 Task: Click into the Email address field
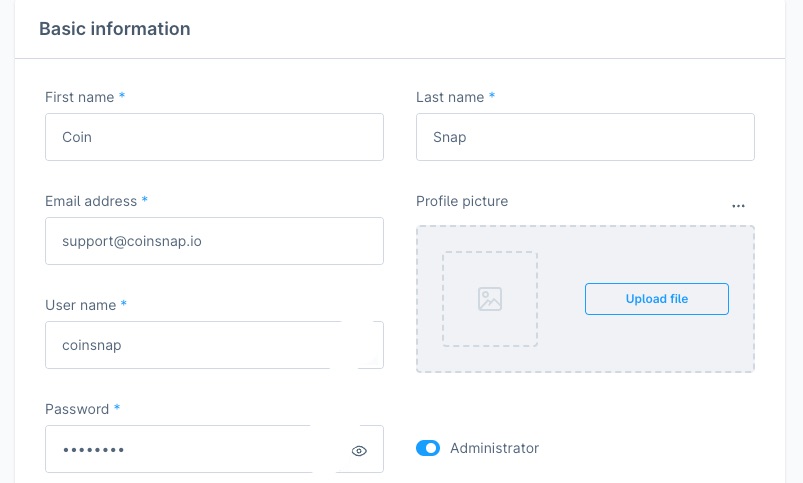[x=214, y=241]
